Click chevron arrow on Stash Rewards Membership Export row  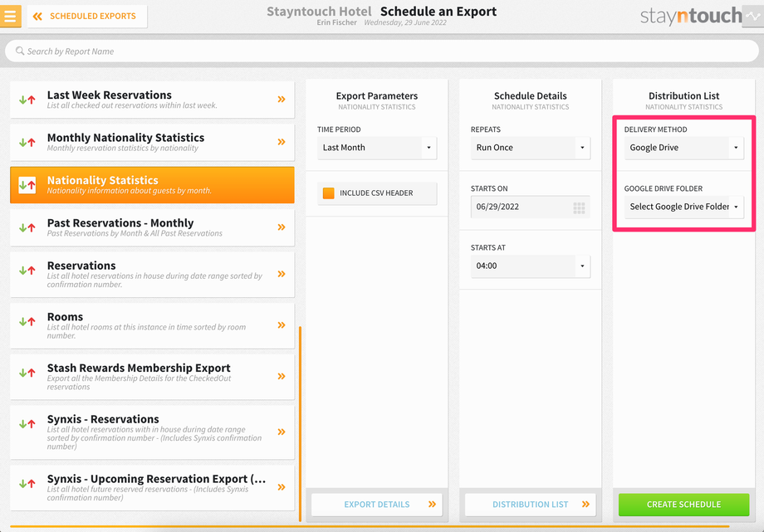click(x=282, y=376)
